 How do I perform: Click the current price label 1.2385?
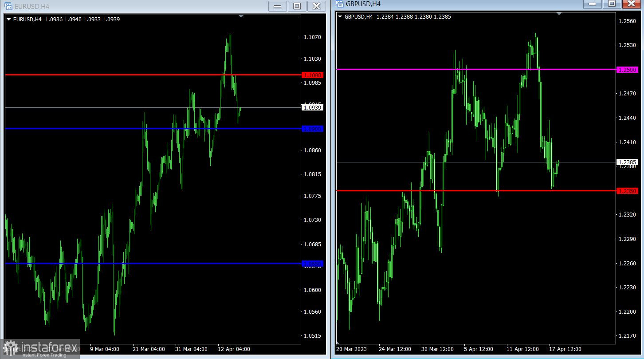[627, 162]
